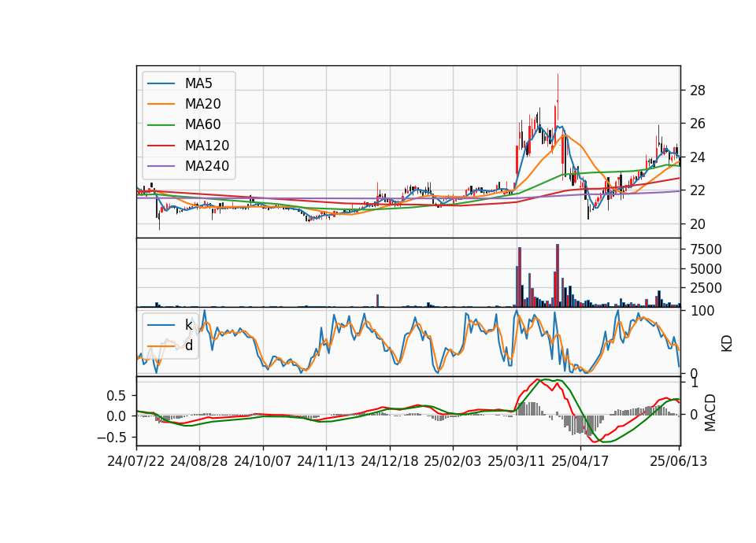Click the orange MA20 legend line sample

click(x=161, y=104)
